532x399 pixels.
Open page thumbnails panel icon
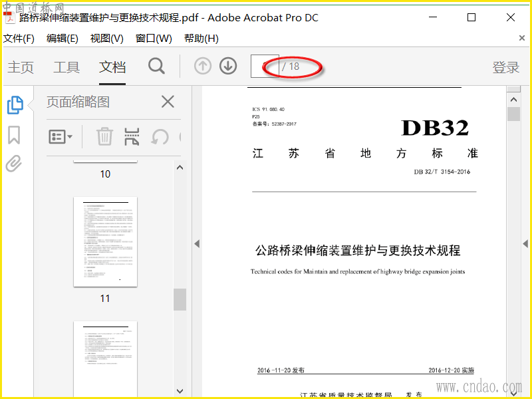[x=15, y=105]
